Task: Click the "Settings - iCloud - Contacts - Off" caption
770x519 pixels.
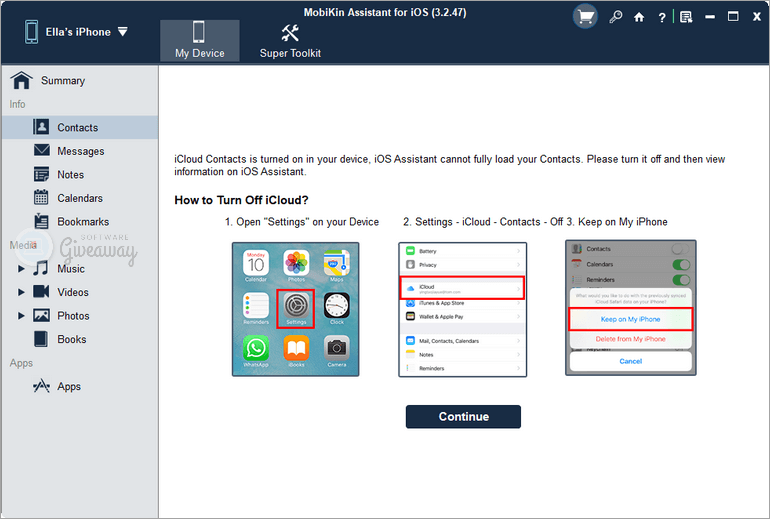Action: 483,222
